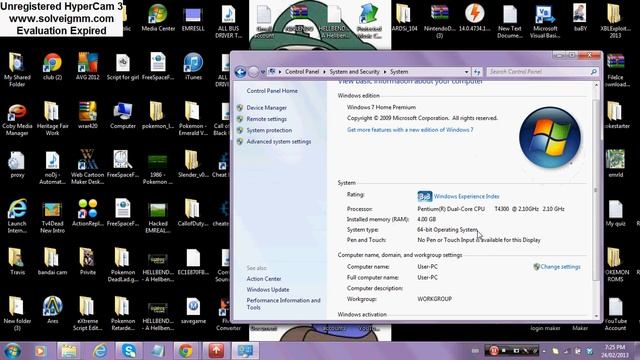Click the rating score badge icon

[x=424, y=196]
